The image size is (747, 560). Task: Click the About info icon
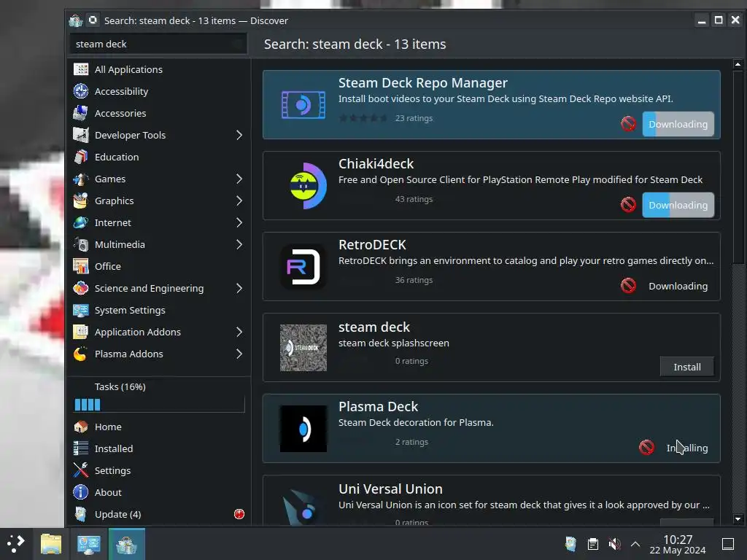(80, 493)
